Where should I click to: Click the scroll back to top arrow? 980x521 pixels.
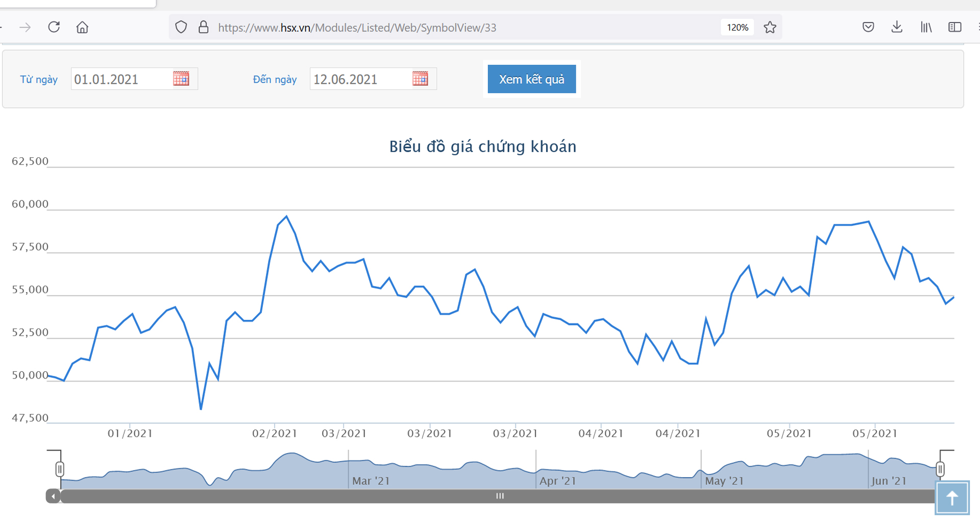[x=952, y=498]
